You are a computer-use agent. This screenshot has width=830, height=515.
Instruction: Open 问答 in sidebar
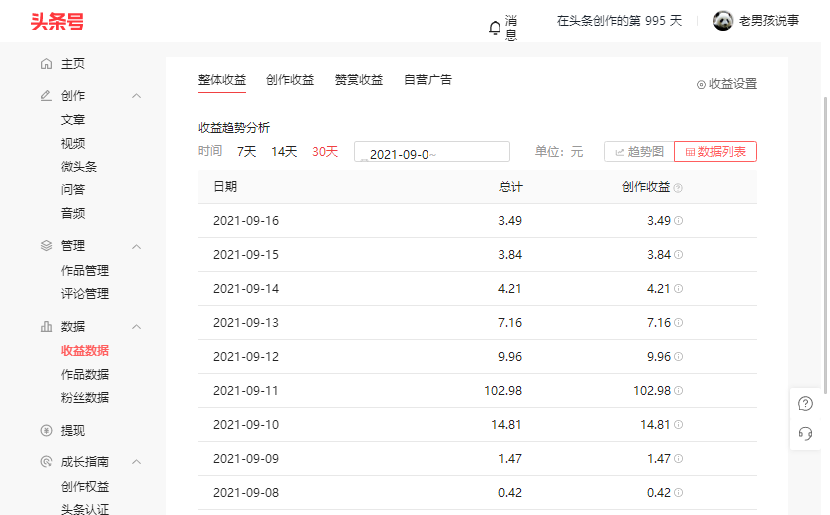[x=73, y=189]
